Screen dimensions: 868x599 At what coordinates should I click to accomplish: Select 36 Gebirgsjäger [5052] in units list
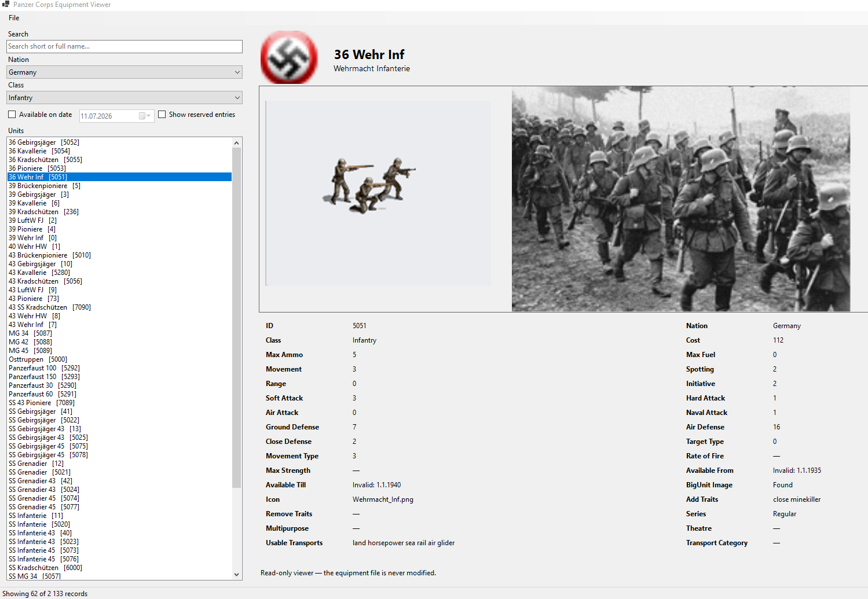[119, 142]
